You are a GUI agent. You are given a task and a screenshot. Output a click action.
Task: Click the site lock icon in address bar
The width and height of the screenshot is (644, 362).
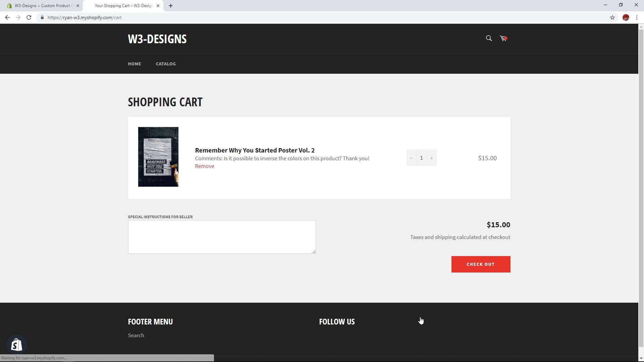click(x=42, y=17)
